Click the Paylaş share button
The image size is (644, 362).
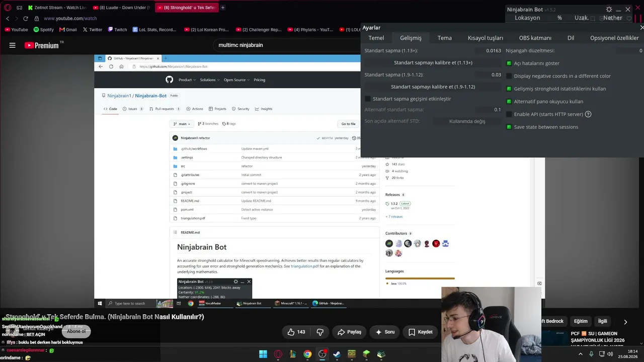[x=350, y=332]
